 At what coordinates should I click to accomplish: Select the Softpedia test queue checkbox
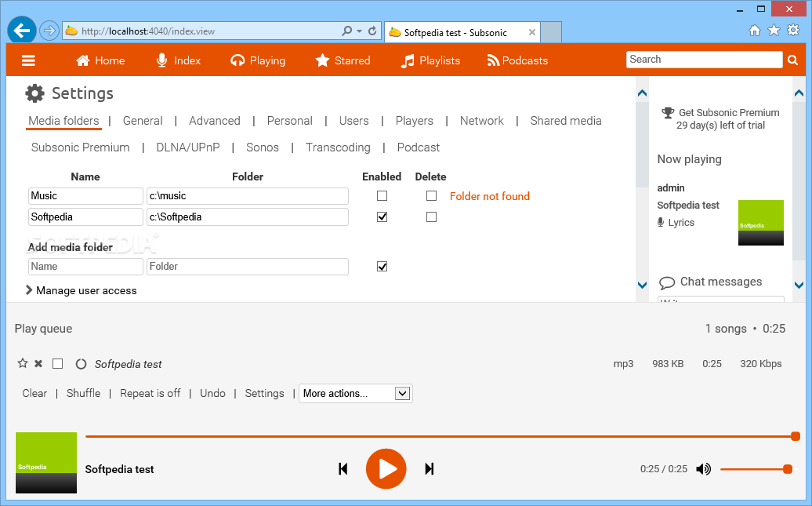[57, 364]
